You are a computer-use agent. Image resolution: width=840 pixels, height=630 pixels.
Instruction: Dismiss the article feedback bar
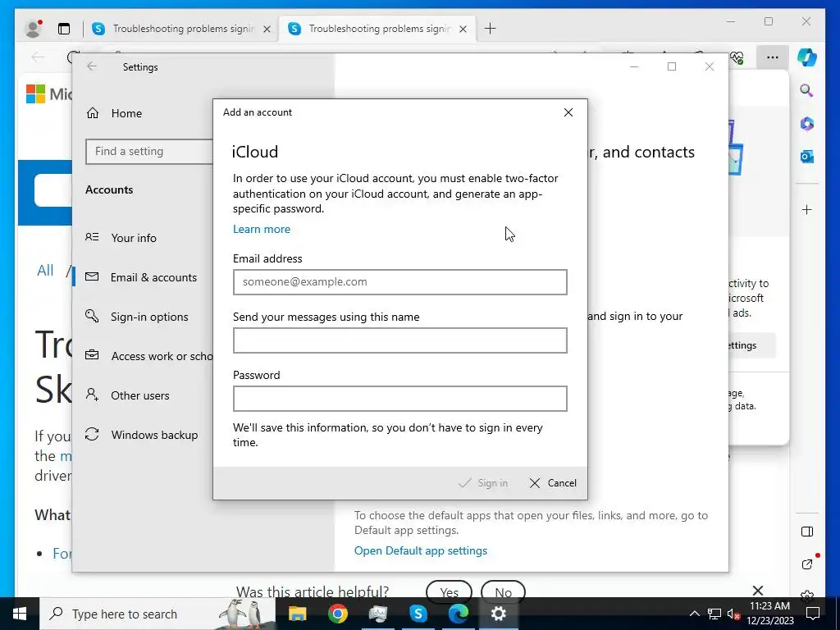point(757,591)
